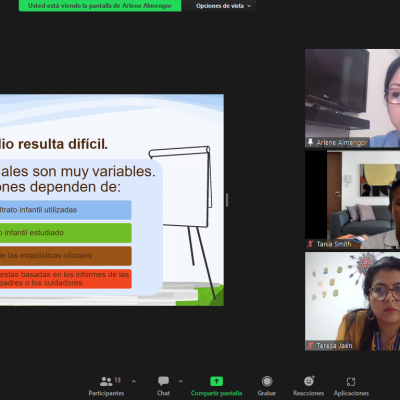Viewport: 400px width, 400px height.
Task: Click the divider handle beside the shared slide
Action: (x=227, y=200)
